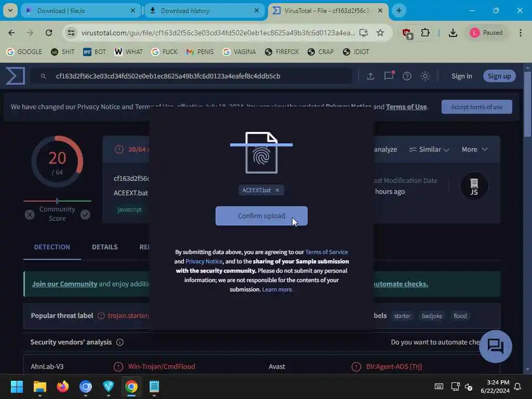Screen dimensions: 532x399
Task: Open a new browser tab
Action: click(x=398, y=10)
